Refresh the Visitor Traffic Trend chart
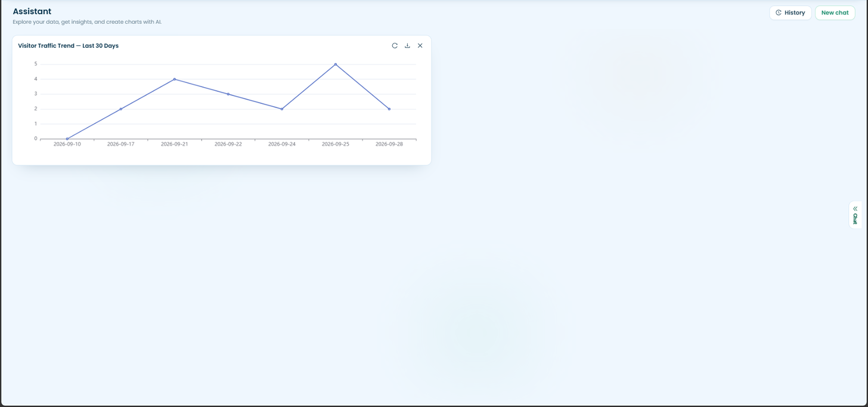The image size is (868, 407). click(395, 46)
